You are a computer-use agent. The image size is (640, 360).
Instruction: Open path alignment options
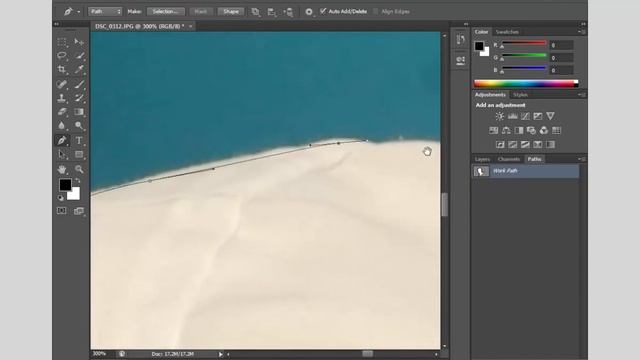(272, 12)
